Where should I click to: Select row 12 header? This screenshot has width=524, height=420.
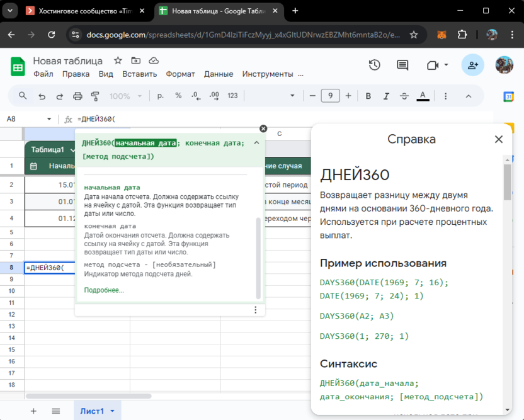pyautogui.click(x=12, y=314)
